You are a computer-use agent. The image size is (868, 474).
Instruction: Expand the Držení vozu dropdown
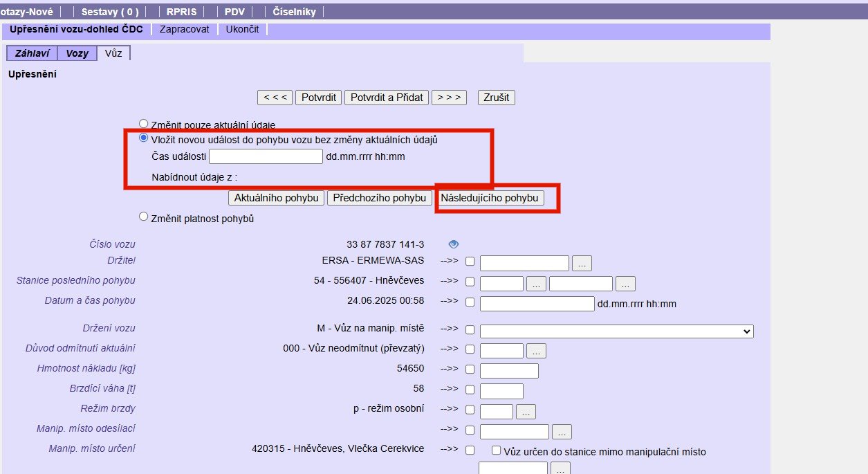(x=616, y=331)
